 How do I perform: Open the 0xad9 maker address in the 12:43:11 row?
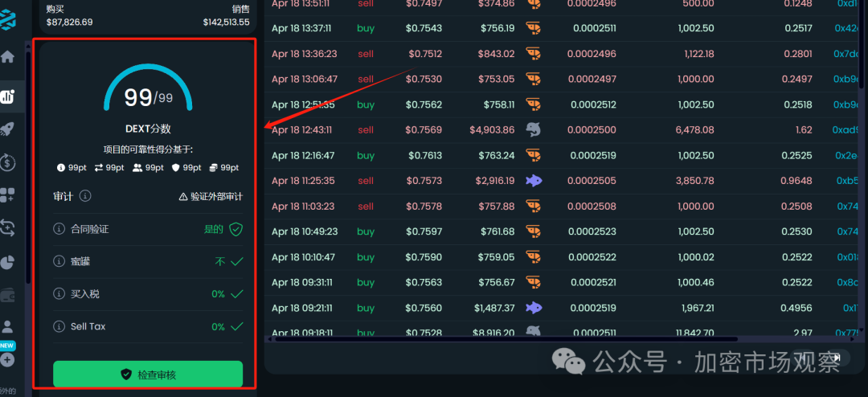click(845, 130)
